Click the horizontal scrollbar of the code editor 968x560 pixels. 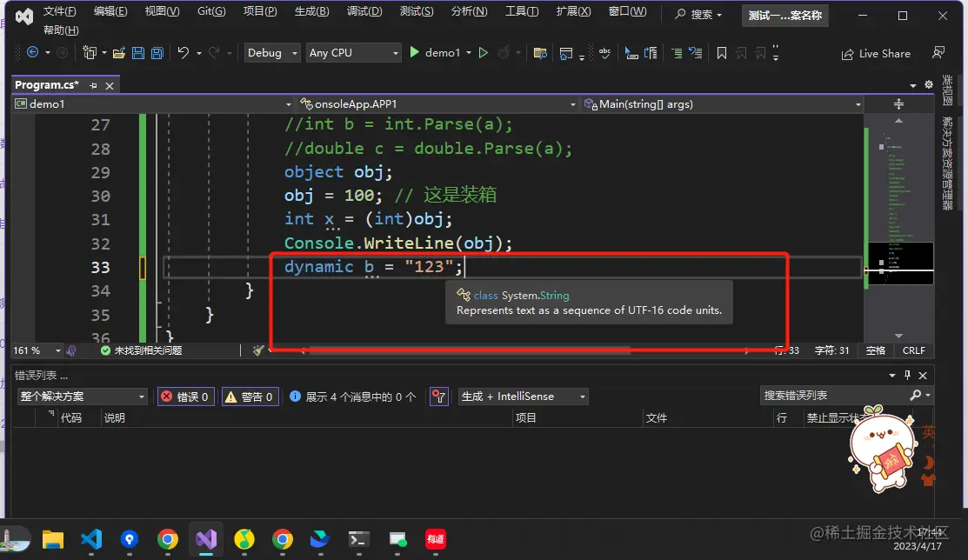pyautogui.click(x=470, y=350)
